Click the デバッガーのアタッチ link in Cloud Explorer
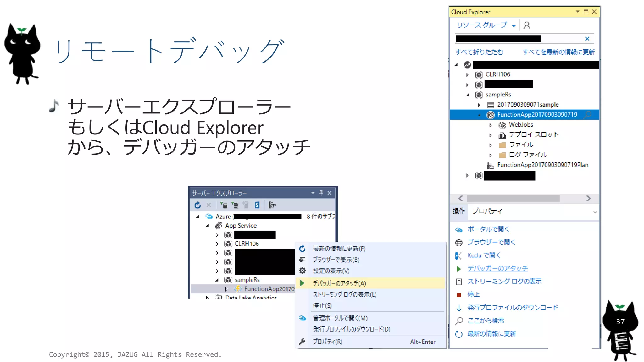The width and height of the screenshot is (644, 362). click(497, 268)
